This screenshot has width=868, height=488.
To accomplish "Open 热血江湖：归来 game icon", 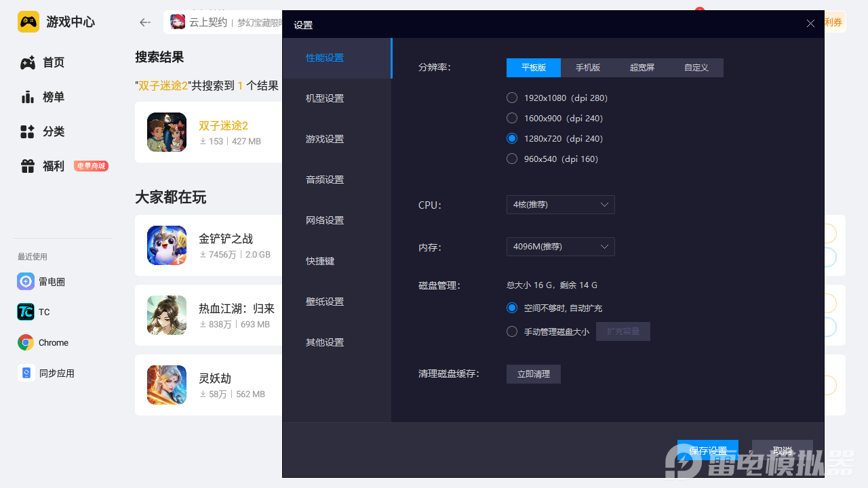I will tap(167, 315).
